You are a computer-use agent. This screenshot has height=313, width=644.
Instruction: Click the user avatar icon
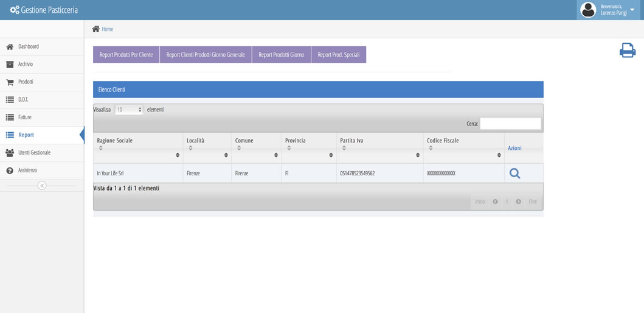click(x=588, y=10)
